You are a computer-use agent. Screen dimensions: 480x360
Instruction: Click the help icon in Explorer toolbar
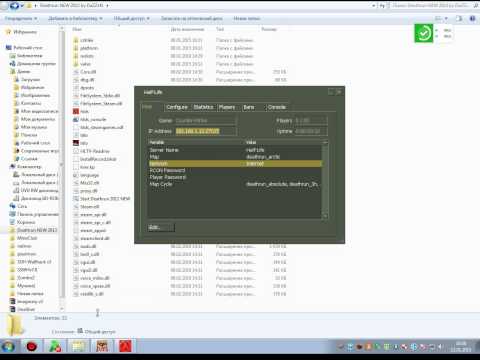click(x=472, y=19)
